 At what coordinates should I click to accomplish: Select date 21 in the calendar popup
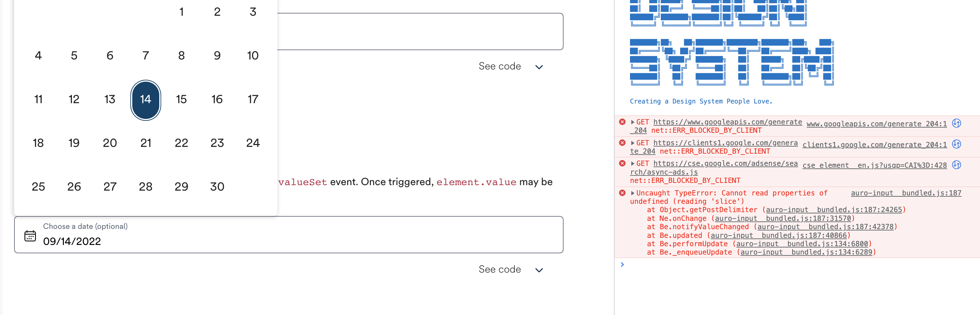pyautogui.click(x=146, y=143)
